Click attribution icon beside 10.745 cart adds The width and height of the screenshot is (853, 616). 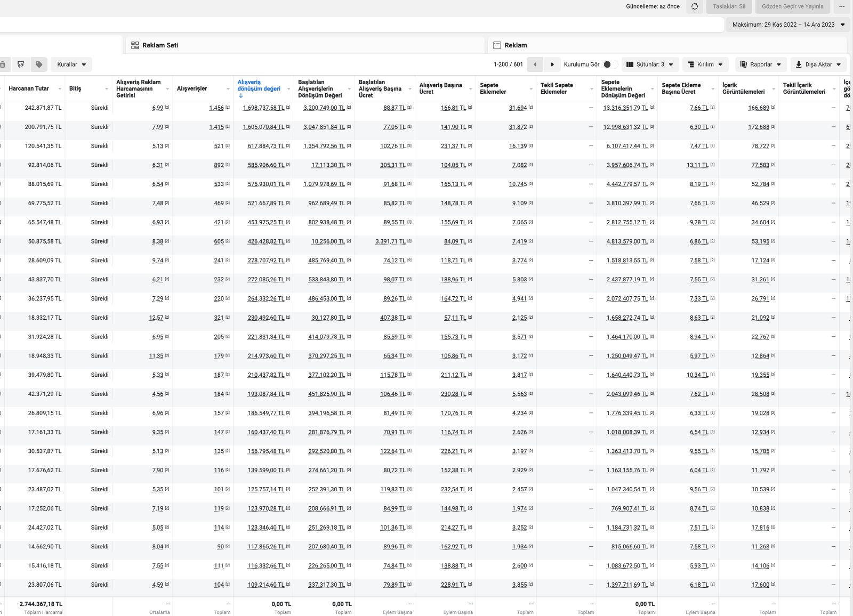coord(530,184)
